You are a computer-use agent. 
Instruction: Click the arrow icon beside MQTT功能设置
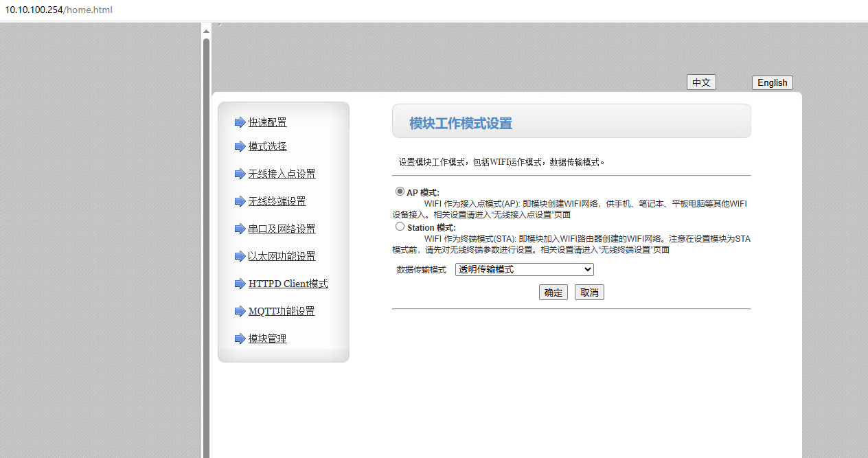click(240, 311)
